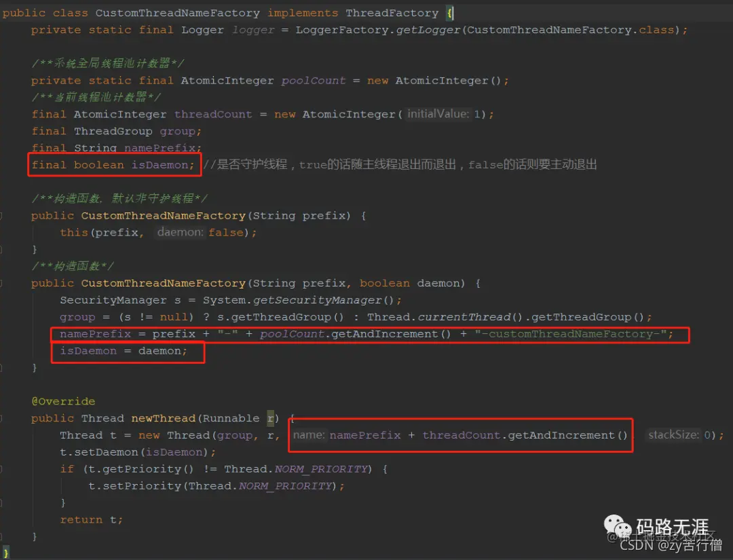733x560 pixels.
Task: Click the 'getPriority' call in the if condition
Action: pyautogui.click(x=142, y=469)
